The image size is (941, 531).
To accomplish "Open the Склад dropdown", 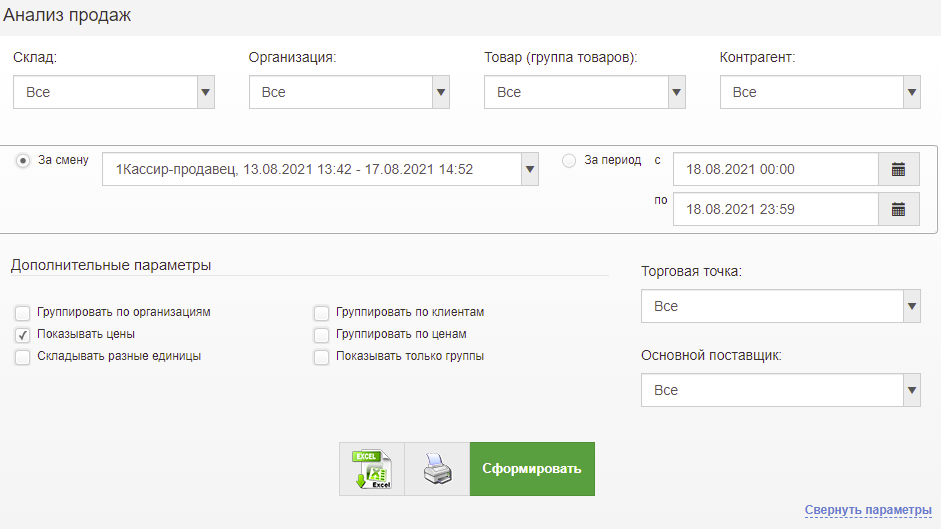I will click(x=114, y=92).
